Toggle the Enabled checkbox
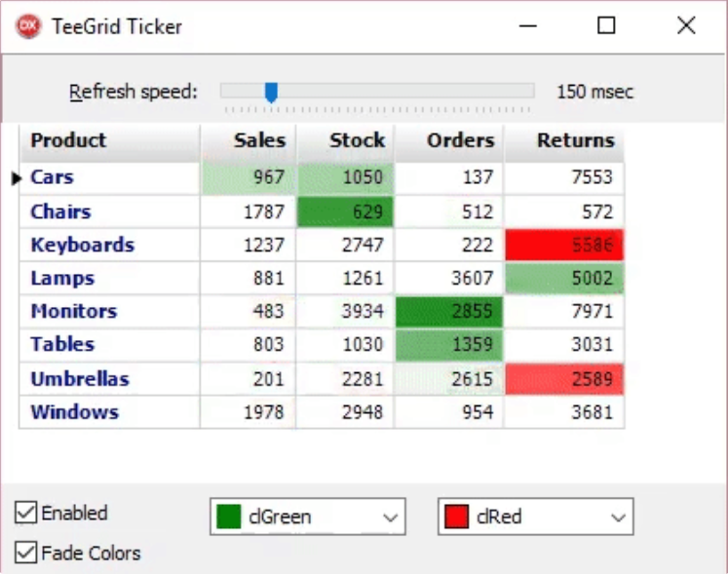This screenshot has width=728, height=574. [26, 513]
